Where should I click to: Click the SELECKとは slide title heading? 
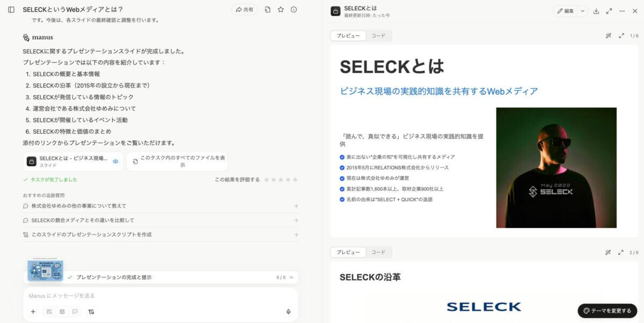tap(392, 67)
